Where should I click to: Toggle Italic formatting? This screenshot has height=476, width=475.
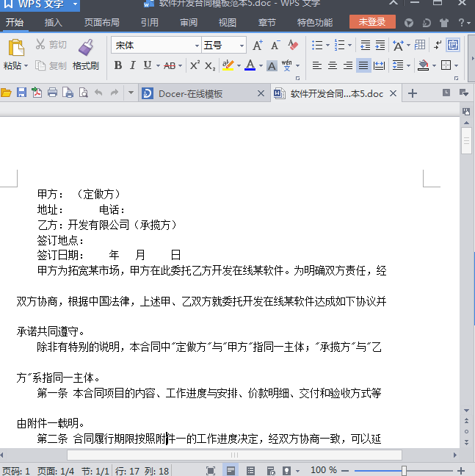tap(133, 65)
